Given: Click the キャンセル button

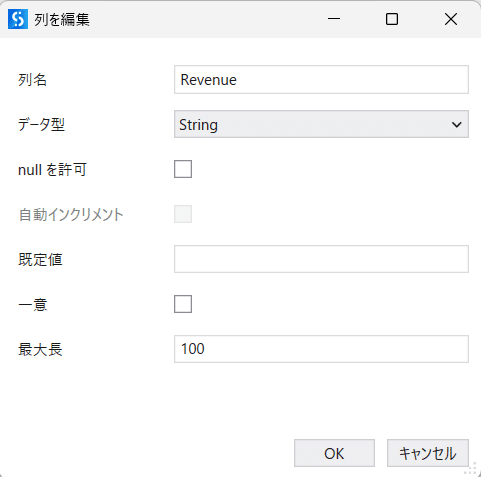Looking at the screenshot, I should click(x=428, y=453).
